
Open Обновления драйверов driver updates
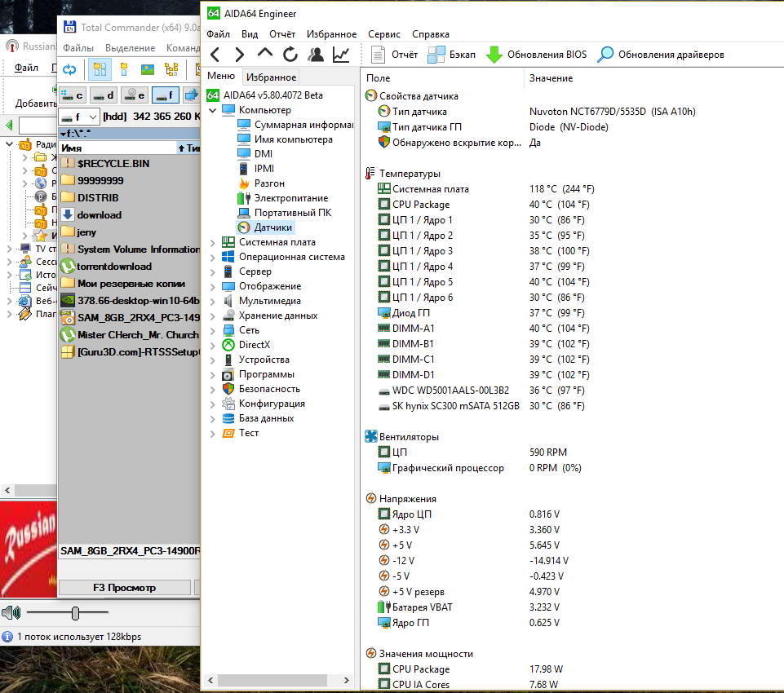(x=661, y=55)
